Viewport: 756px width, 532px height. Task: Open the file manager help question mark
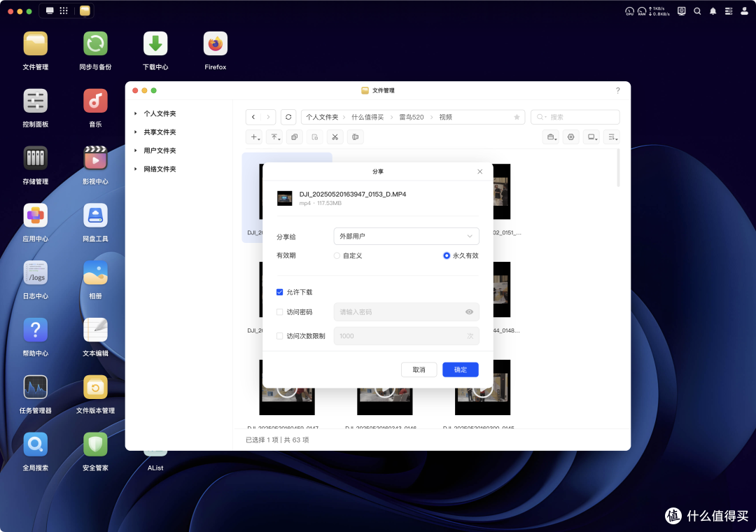coord(617,91)
